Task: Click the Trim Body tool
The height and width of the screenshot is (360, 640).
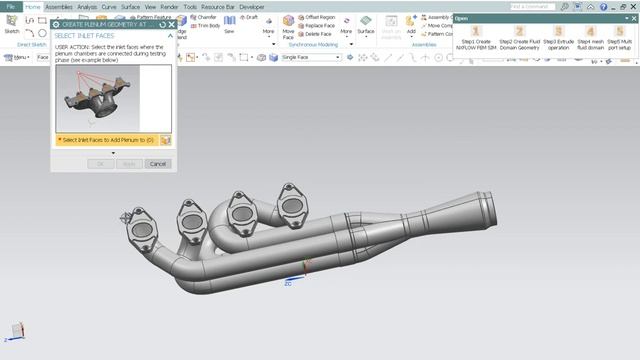Action: [x=205, y=26]
